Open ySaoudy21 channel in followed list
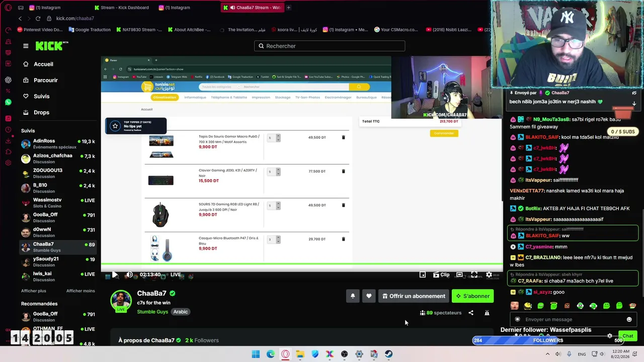644x362 pixels. pos(58,261)
